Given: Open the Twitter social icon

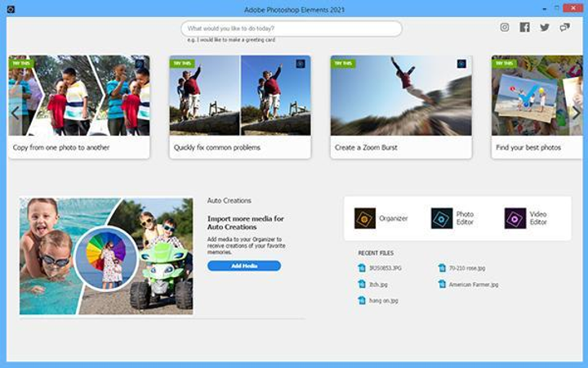Looking at the screenshot, I should pyautogui.click(x=545, y=27).
